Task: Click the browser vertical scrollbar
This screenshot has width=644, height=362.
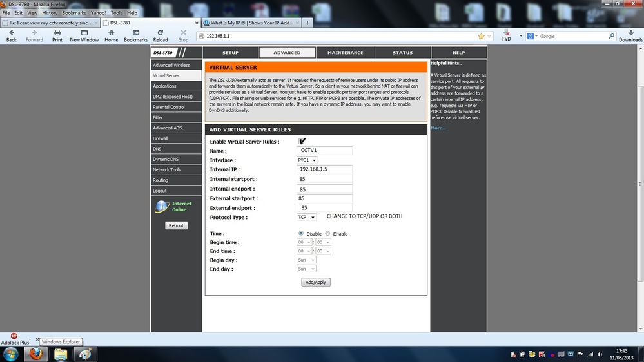Action: [640, 184]
